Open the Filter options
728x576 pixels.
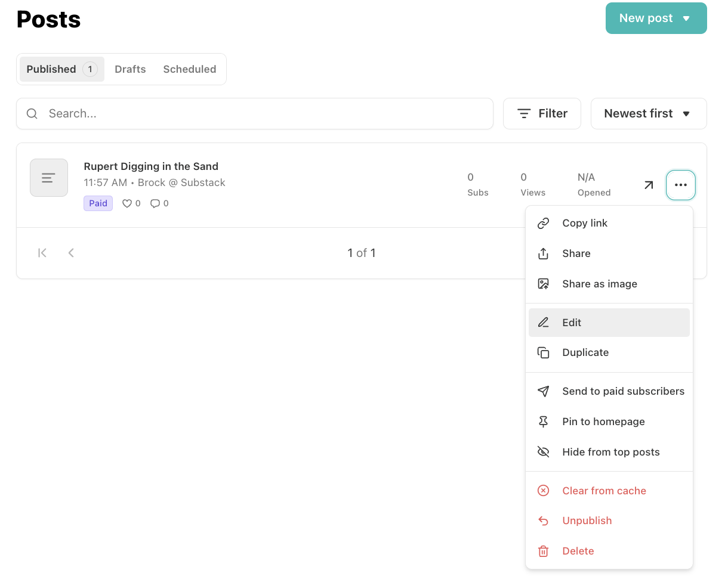541,113
